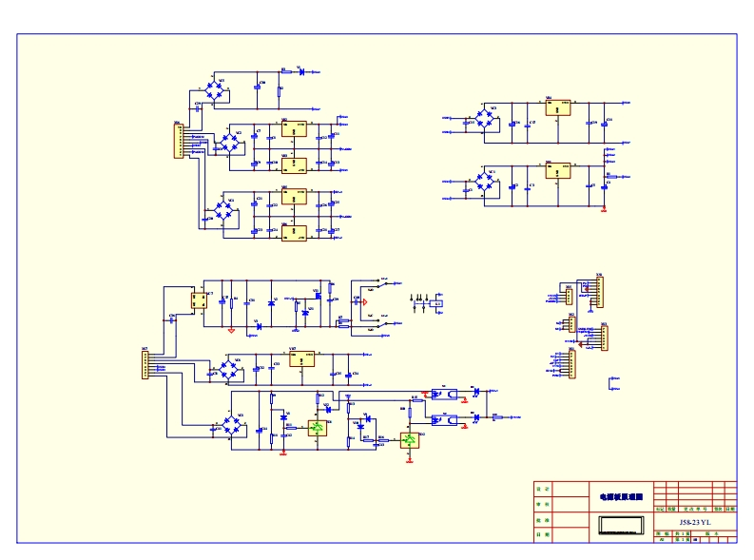This screenshot has width=754, height=560.
Task: Select the diode at top of upper-left circuit
Action: click(x=300, y=70)
